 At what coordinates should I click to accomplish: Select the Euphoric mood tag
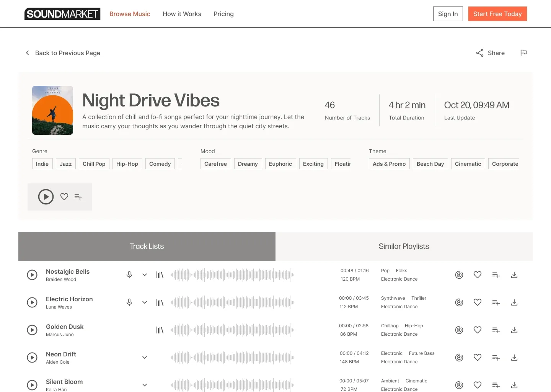click(280, 164)
